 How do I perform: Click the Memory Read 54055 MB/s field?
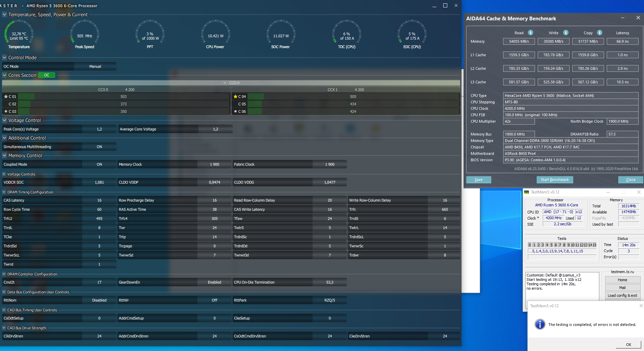coord(519,41)
